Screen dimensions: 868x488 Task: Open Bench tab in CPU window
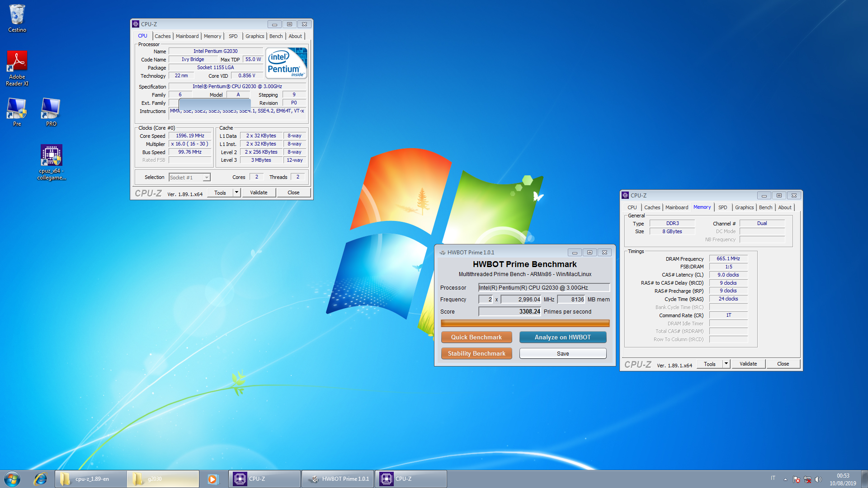pos(276,36)
